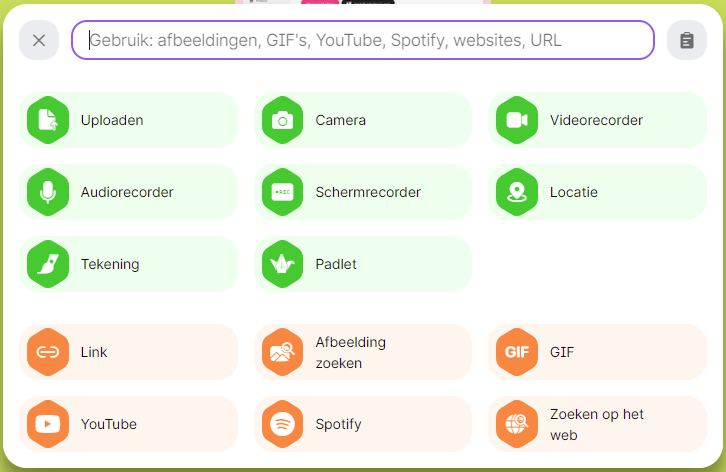This screenshot has width=726, height=472.
Task: Open the Spotify logo icon
Action: pyautogui.click(x=282, y=424)
